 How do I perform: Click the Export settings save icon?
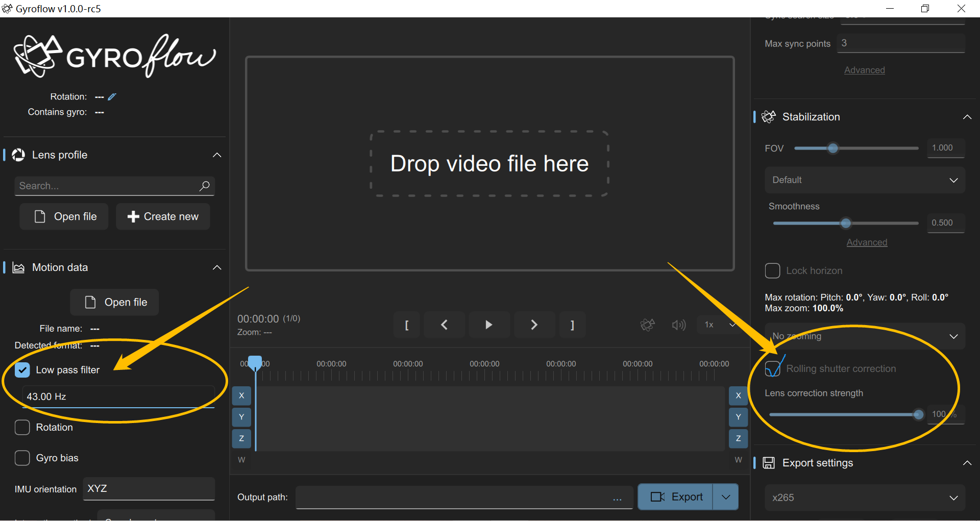click(x=769, y=463)
